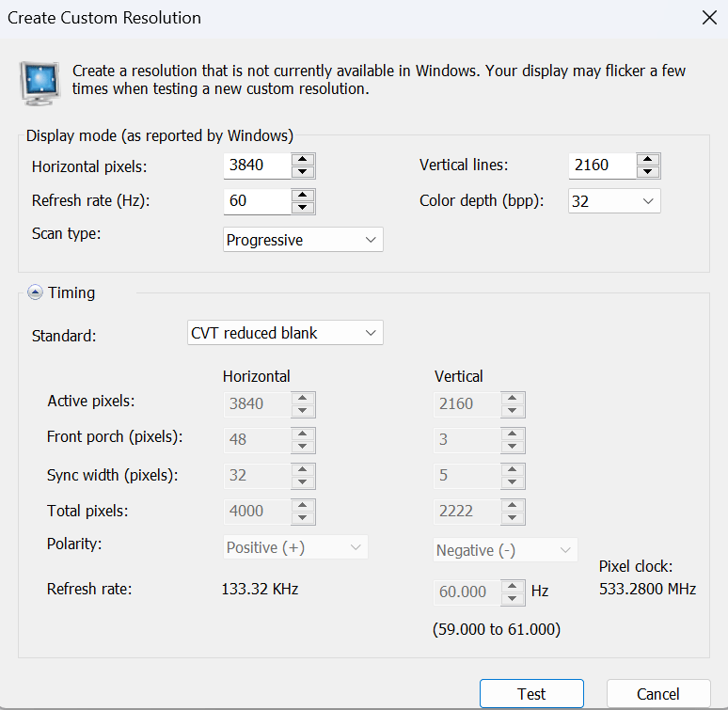Click vertical Sync width field 5

pos(467,476)
